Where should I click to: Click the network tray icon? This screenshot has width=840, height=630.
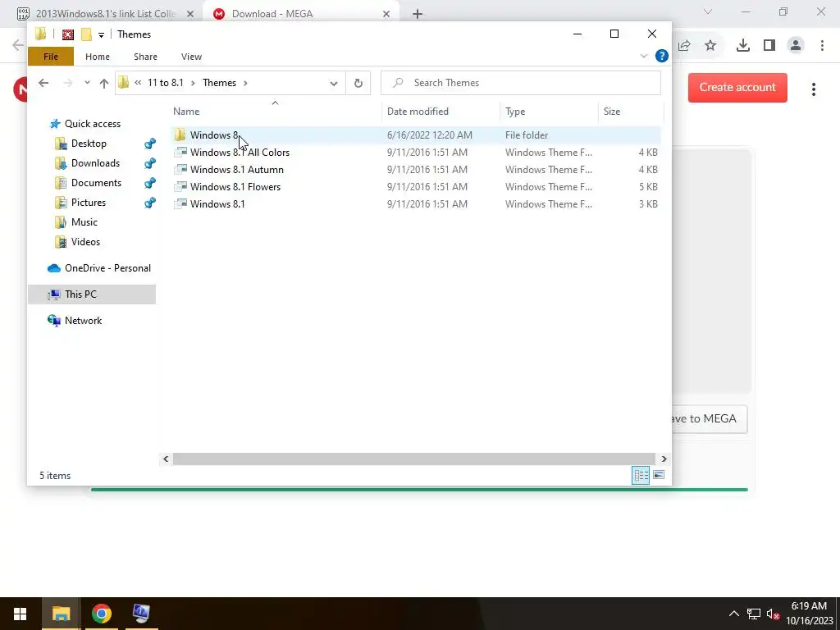754,614
